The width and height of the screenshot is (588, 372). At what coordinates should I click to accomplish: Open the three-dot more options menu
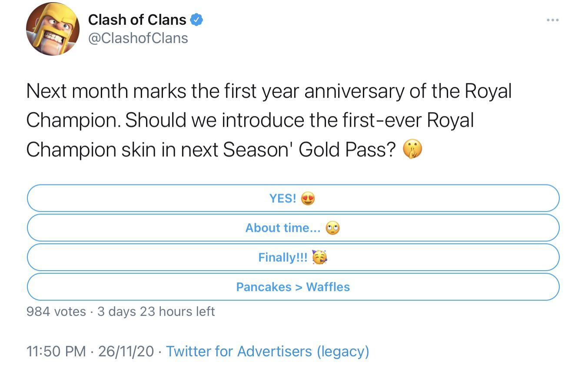(552, 20)
